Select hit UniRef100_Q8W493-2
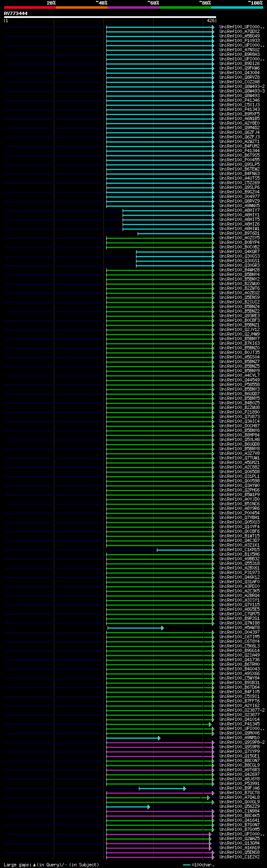Viewport: 267px width, 868px height. coord(242,87)
